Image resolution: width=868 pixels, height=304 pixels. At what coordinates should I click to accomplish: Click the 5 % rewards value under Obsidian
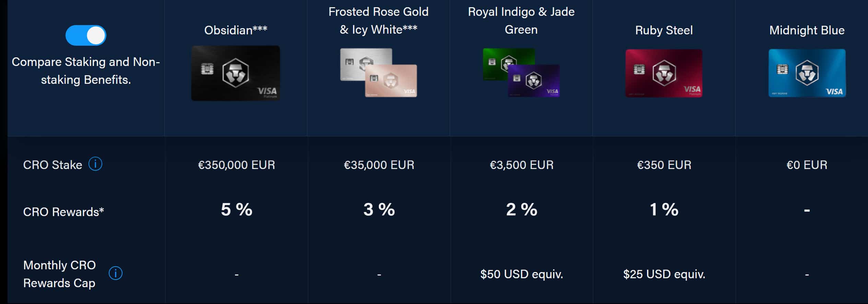pos(236,210)
